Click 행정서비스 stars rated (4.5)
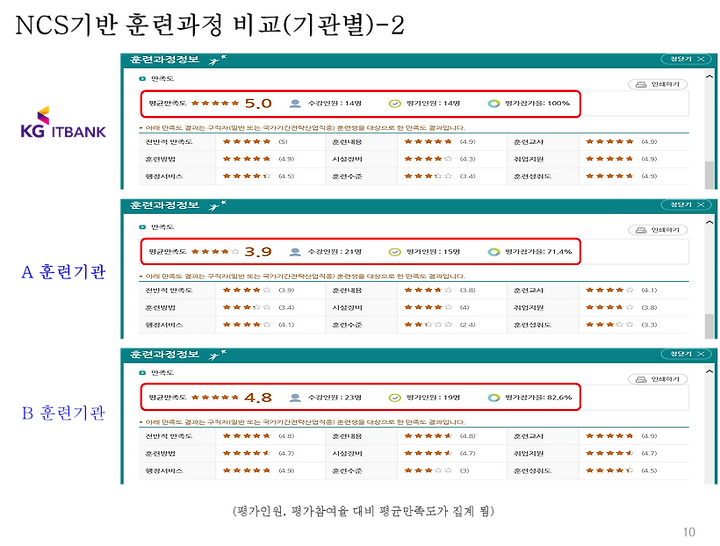The image size is (720, 546). tap(247, 176)
